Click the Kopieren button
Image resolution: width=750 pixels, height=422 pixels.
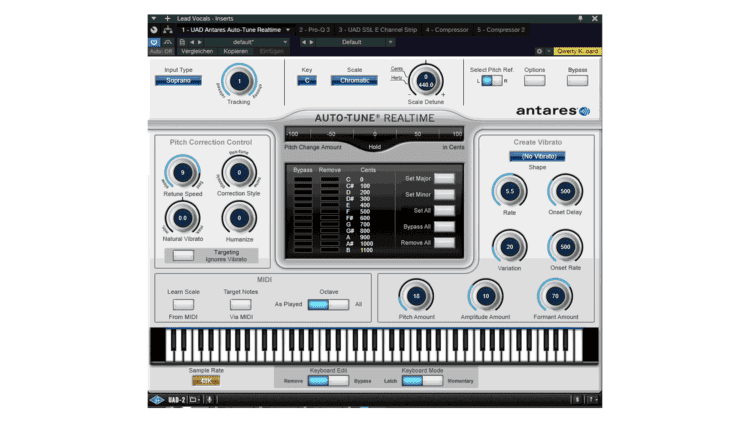[x=235, y=51]
